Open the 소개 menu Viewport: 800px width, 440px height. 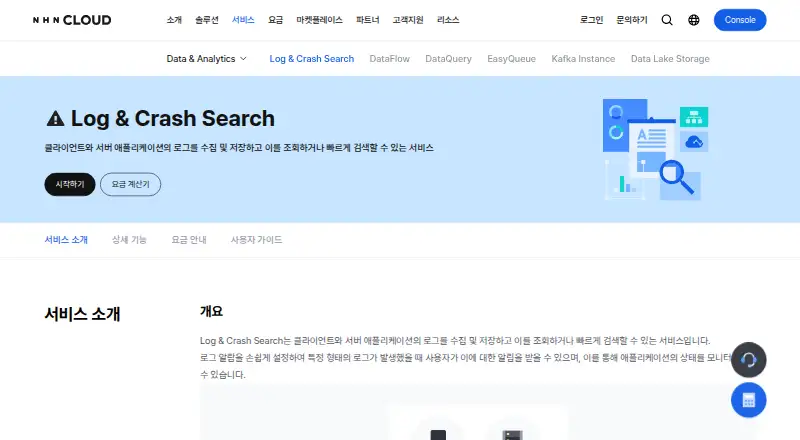click(174, 20)
